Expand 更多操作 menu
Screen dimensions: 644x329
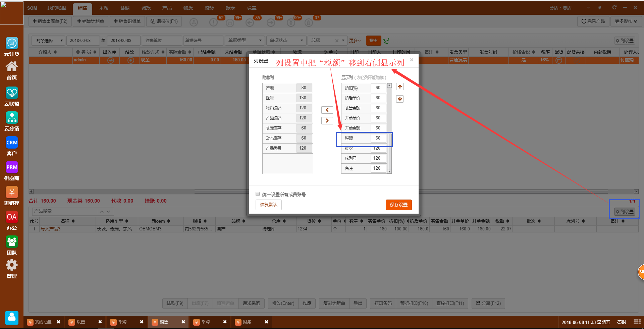626,21
